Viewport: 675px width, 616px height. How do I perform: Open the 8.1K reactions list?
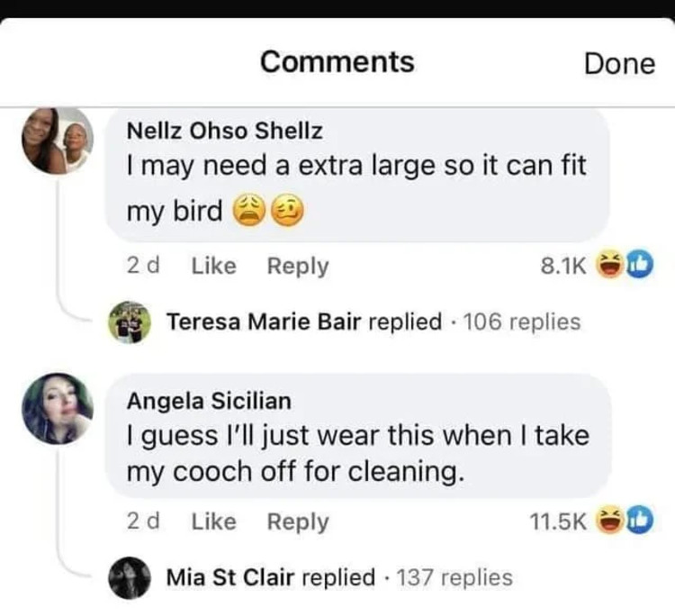coord(563,266)
